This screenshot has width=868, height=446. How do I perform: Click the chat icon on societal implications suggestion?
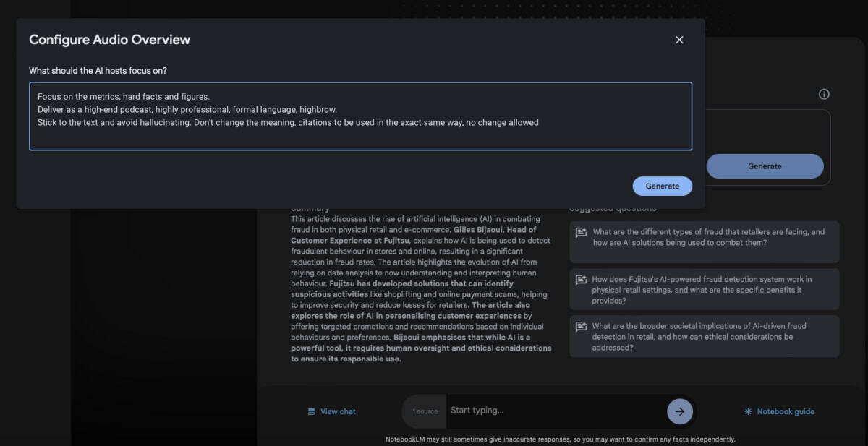click(x=581, y=327)
